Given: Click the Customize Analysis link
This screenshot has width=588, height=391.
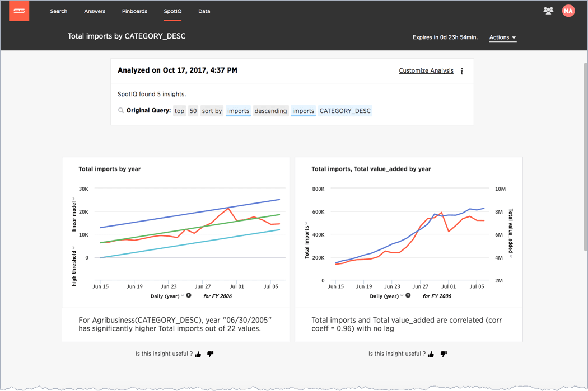Looking at the screenshot, I should [426, 71].
